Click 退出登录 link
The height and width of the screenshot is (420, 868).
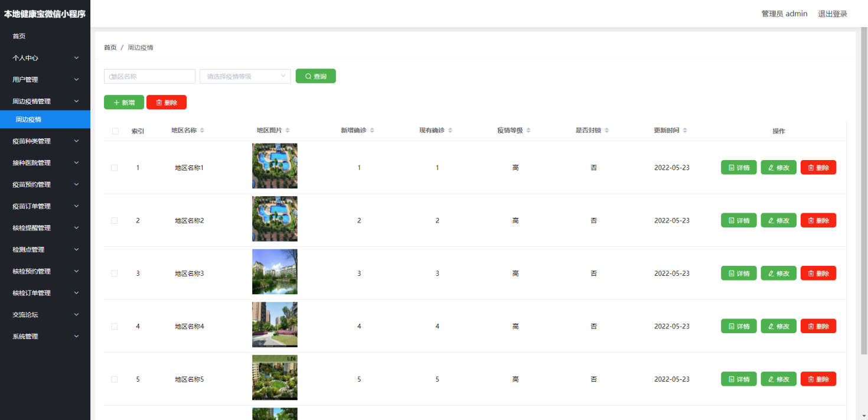coord(833,14)
